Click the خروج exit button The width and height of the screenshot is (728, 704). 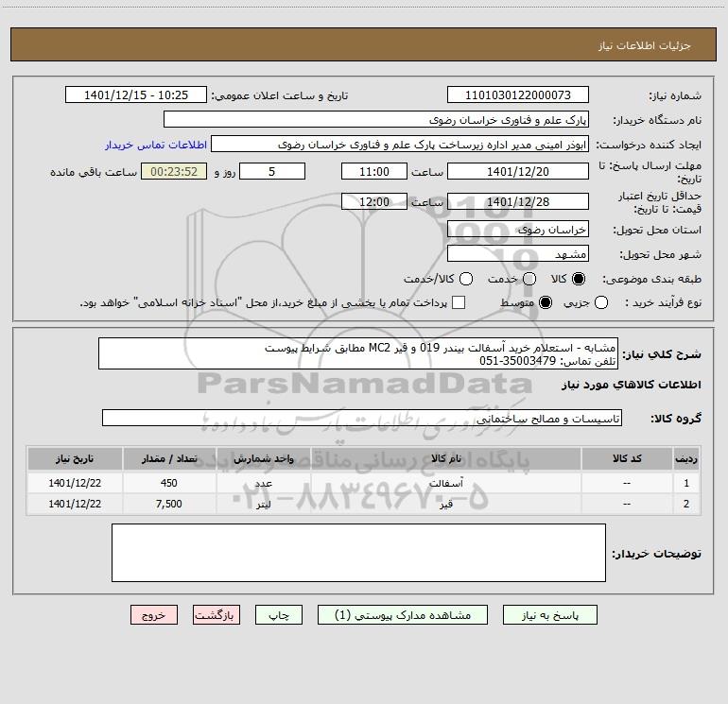coord(154,615)
